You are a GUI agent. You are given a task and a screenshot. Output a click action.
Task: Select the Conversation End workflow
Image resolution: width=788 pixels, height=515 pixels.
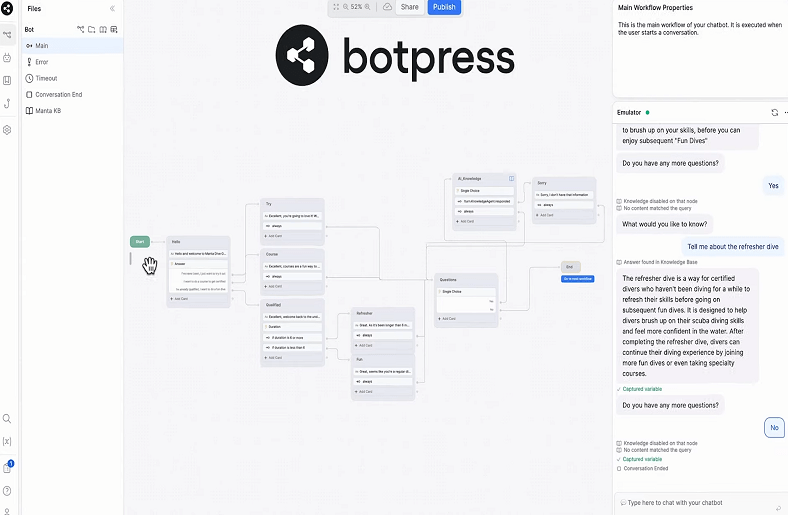point(72,94)
